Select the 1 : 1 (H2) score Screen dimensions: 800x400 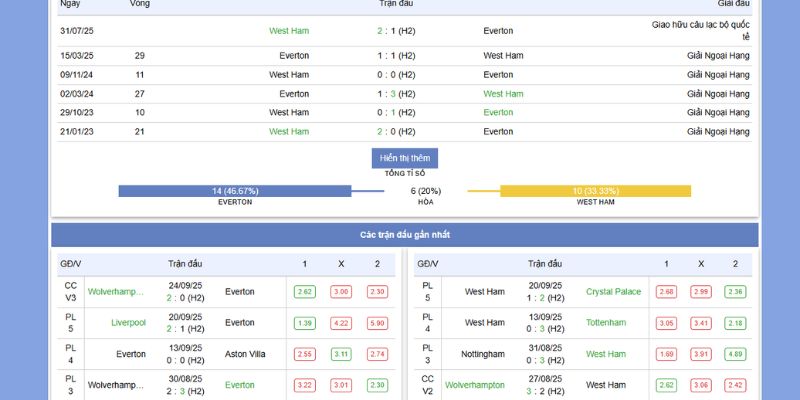396,56
